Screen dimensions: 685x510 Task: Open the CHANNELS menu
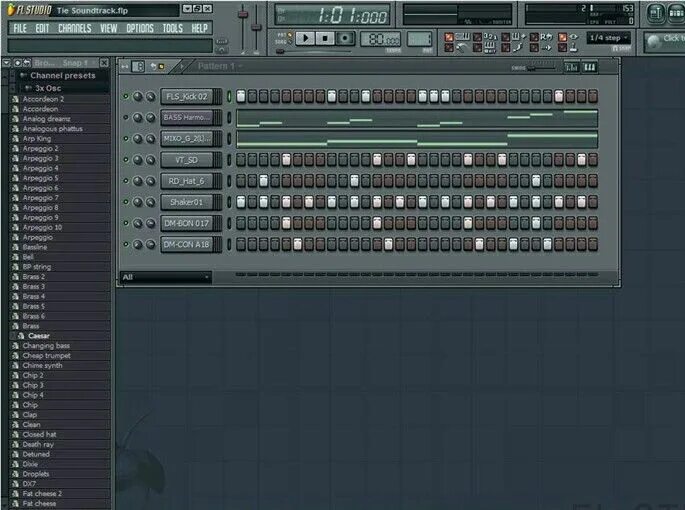[75, 28]
